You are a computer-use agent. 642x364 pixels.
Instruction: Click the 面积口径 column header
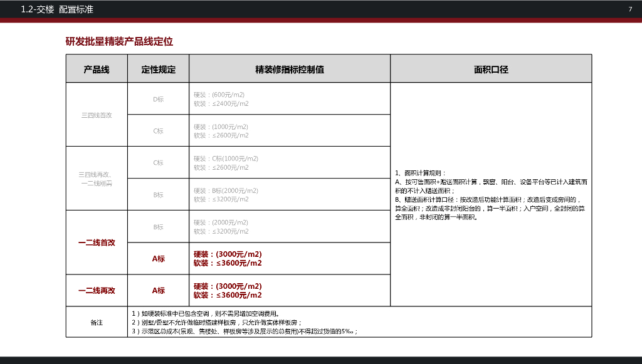(x=491, y=69)
